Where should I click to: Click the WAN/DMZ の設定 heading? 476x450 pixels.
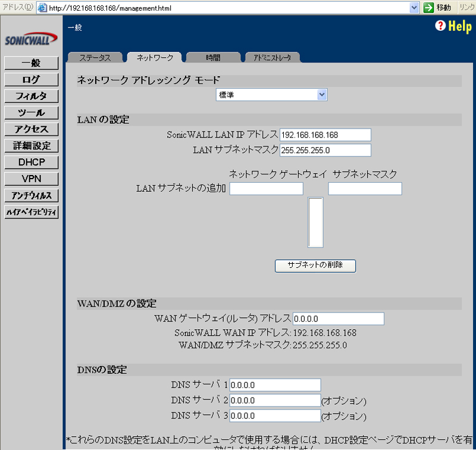117,304
